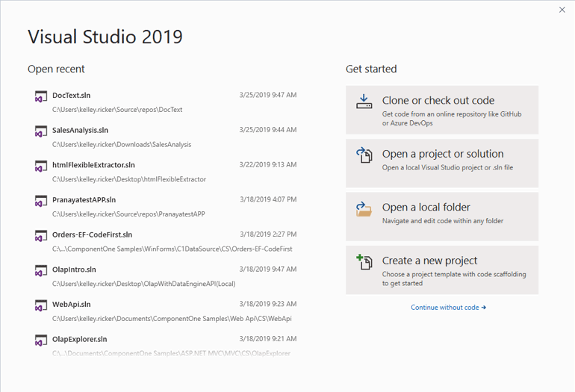Click timestamp 3/18/2019 9:21 AM
This screenshot has height=392, width=575.
[x=268, y=339]
